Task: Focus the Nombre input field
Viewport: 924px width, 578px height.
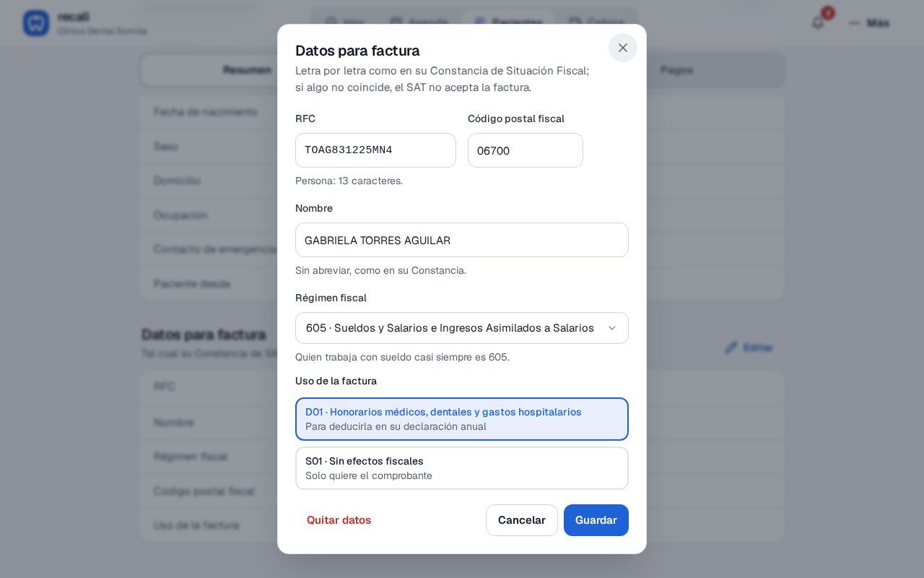Action: click(462, 240)
